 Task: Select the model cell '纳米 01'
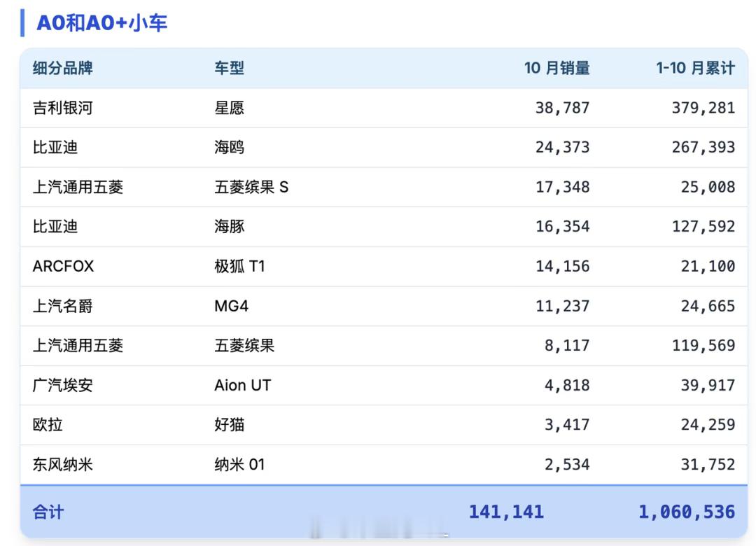click(x=239, y=465)
